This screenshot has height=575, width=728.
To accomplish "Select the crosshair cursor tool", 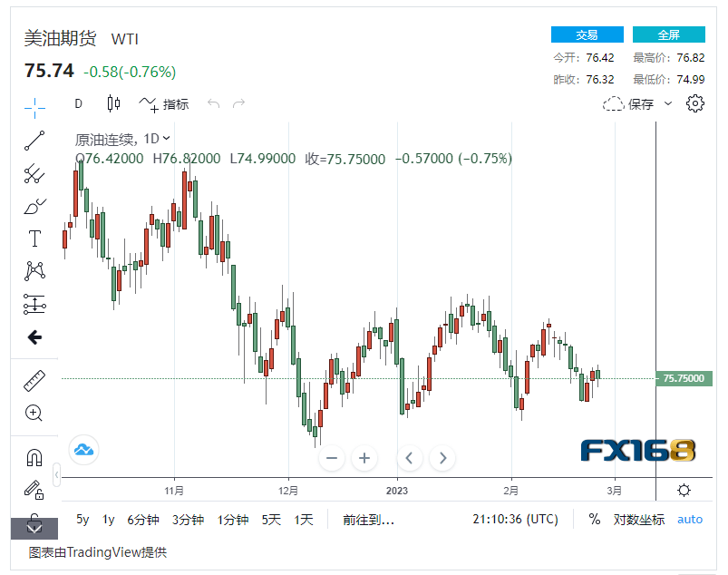I will (x=34, y=107).
